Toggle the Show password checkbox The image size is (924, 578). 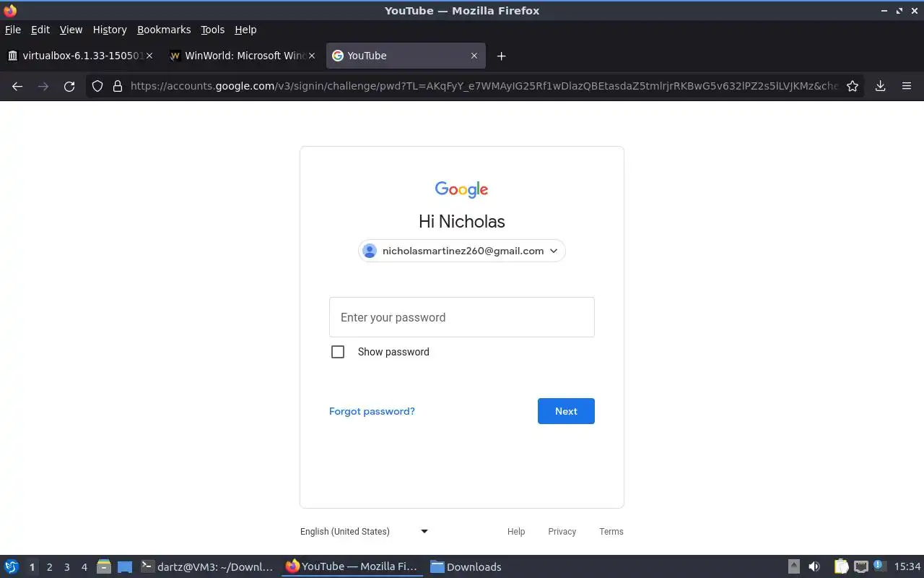pyautogui.click(x=338, y=352)
